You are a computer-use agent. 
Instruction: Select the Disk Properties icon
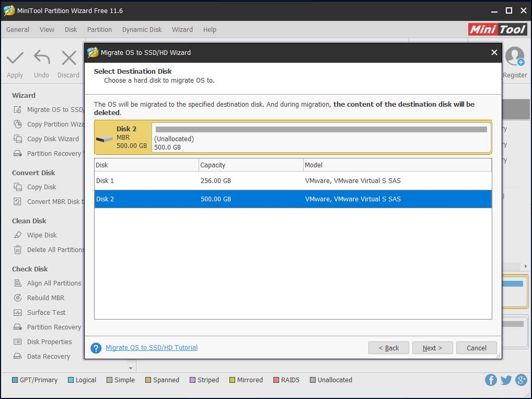point(18,341)
